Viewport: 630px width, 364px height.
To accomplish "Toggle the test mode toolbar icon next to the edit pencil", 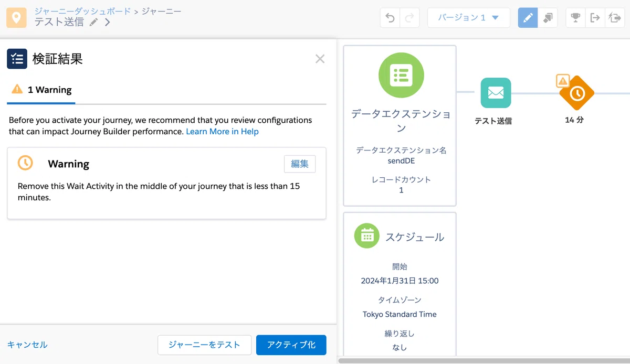I will (548, 18).
